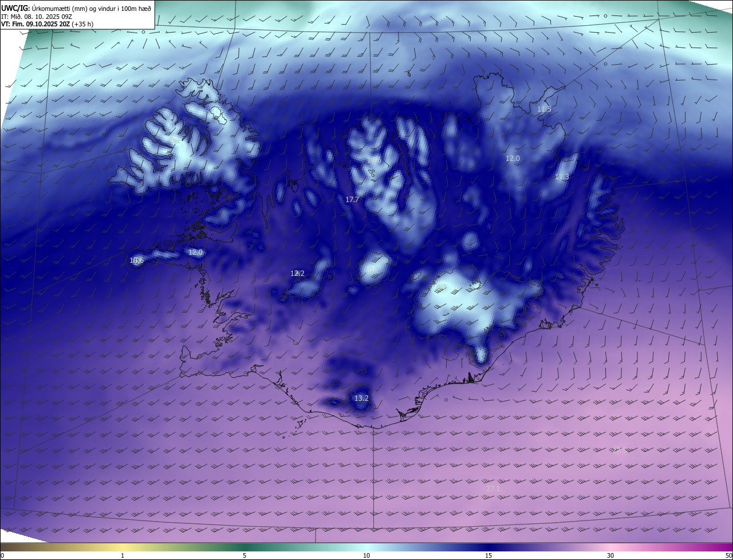Select the initialization time 'IT: Mið. 08. 10. 2025 09Z'
The height and width of the screenshot is (560, 733).
point(38,17)
